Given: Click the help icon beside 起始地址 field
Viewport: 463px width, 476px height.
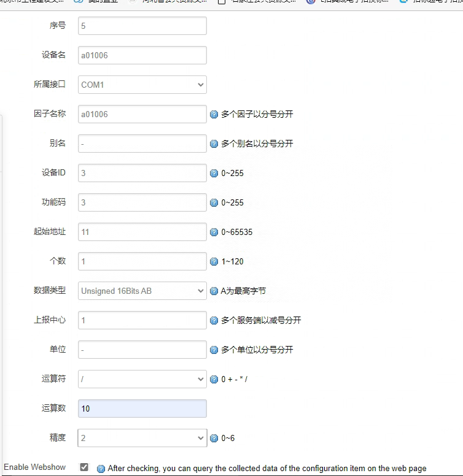Looking at the screenshot, I should [214, 232].
